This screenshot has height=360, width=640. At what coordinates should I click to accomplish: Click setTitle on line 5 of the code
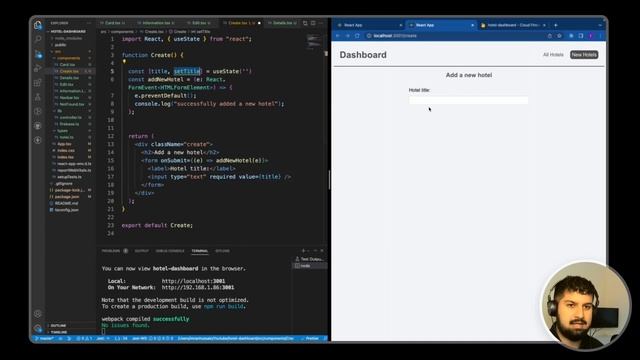[187, 71]
